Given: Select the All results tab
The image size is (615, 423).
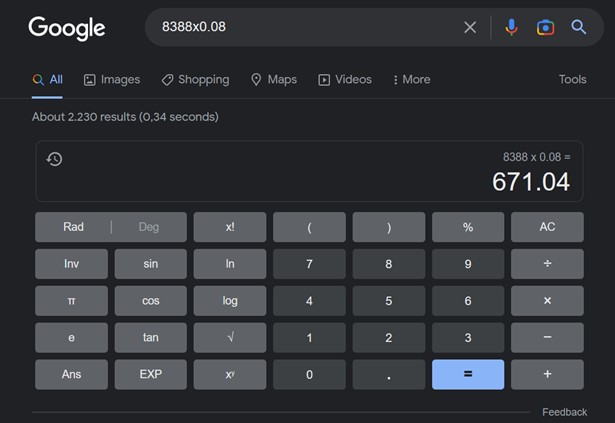Looking at the screenshot, I should (47, 80).
